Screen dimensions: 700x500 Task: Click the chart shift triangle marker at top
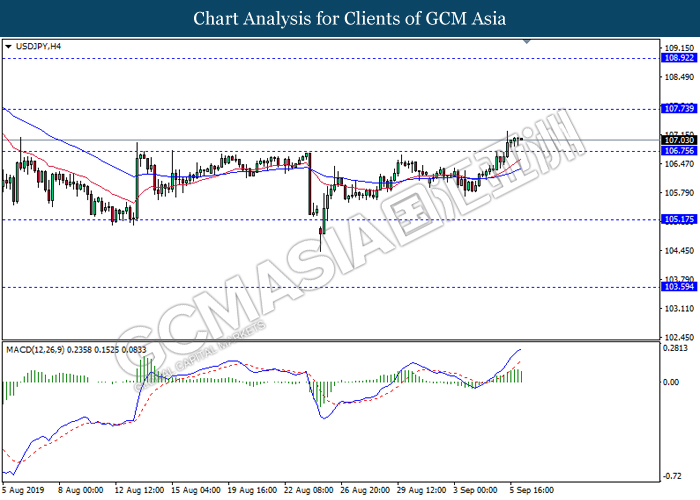click(527, 42)
